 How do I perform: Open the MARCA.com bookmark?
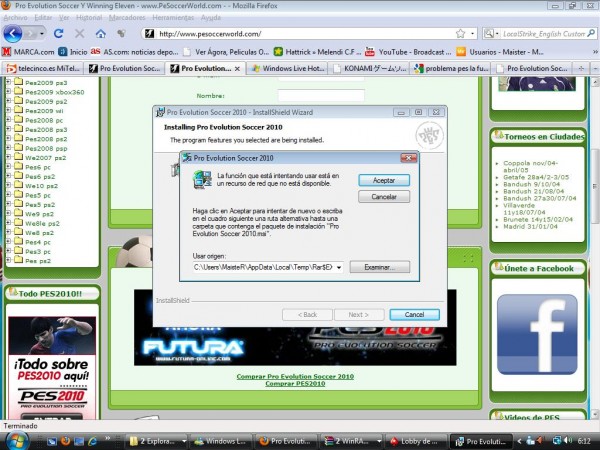[x=28, y=52]
